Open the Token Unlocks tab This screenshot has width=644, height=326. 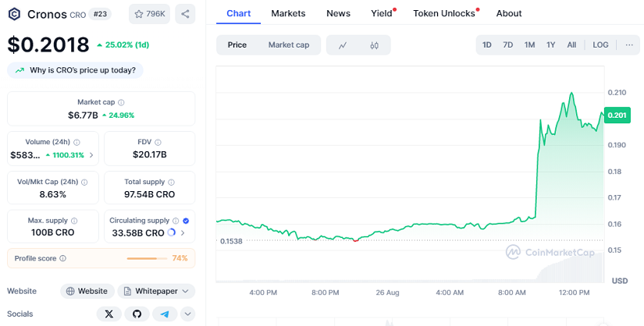click(445, 13)
